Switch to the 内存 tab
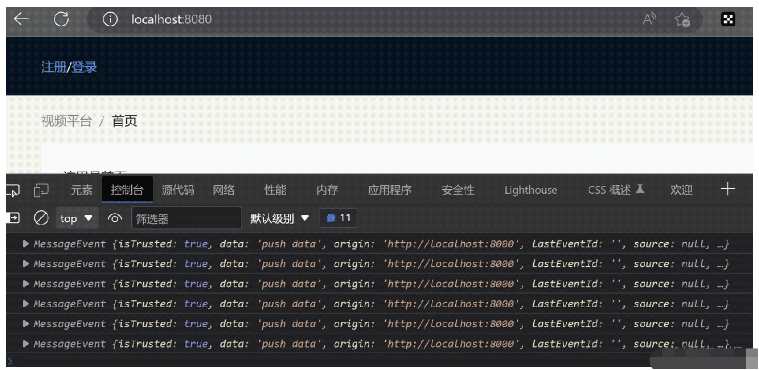 327,190
